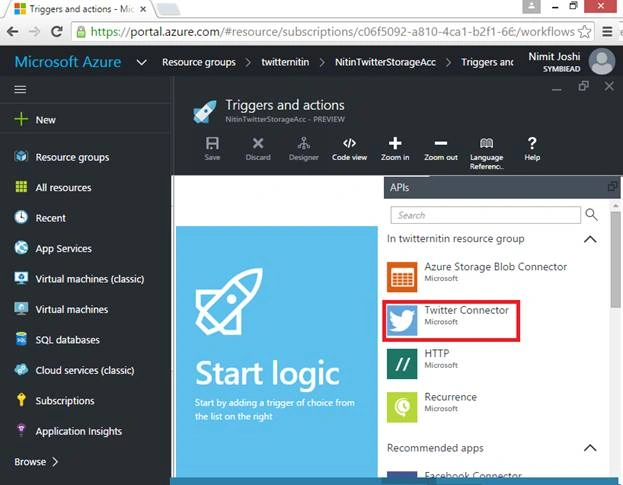This screenshot has width=623, height=485.
Task: Open the Help icon
Action: (x=532, y=143)
